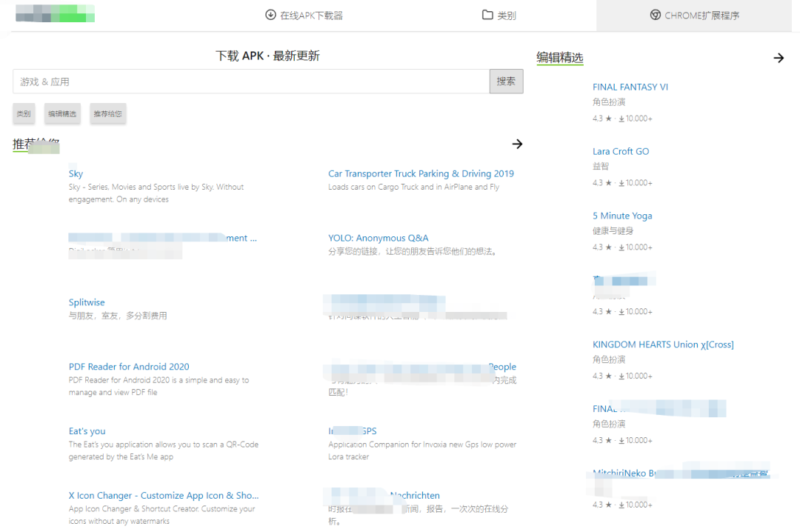Open FINAL FANTASY VI in editor's picks
The height and width of the screenshot is (532, 800).
point(630,87)
